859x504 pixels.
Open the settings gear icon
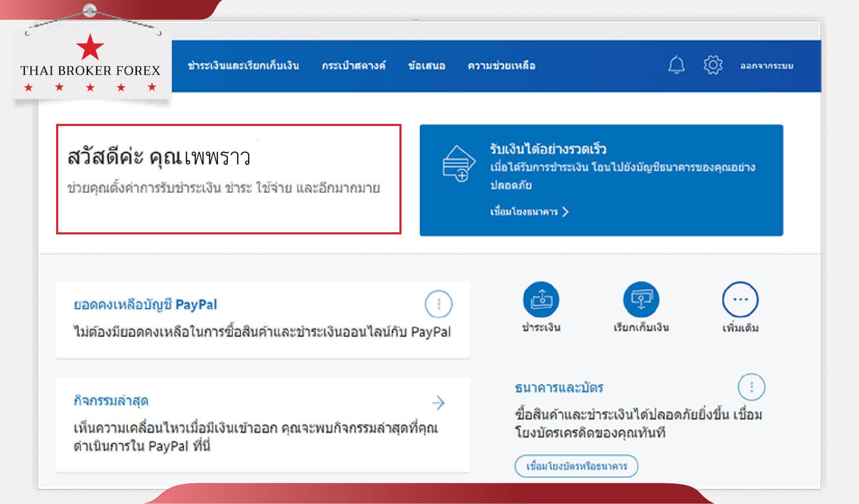click(x=713, y=65)
